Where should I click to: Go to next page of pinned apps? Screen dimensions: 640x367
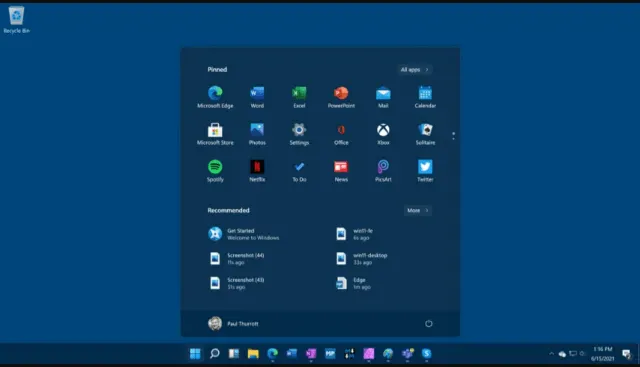453,140
